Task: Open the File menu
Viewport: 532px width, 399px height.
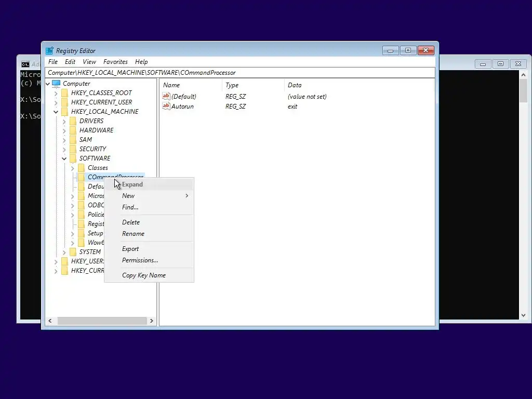Action: 53,62
